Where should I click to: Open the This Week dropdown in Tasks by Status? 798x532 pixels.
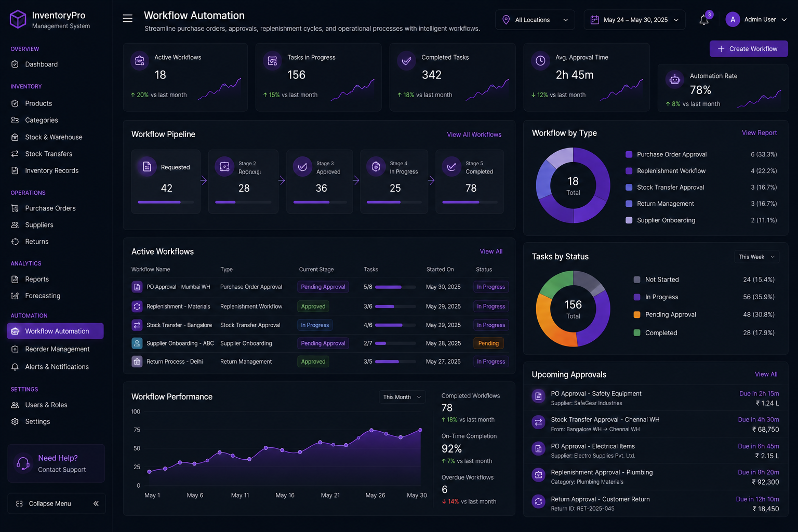click(756, 257)
